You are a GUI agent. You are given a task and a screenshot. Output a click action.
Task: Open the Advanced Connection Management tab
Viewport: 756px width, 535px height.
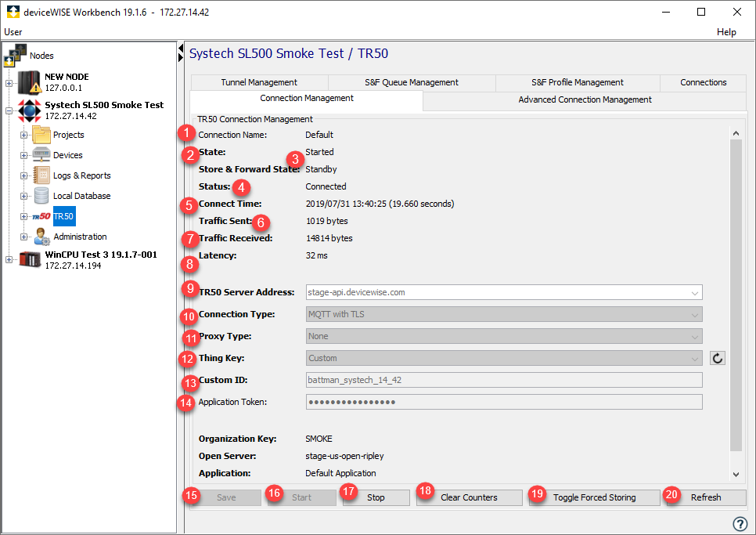click(585, 99)
